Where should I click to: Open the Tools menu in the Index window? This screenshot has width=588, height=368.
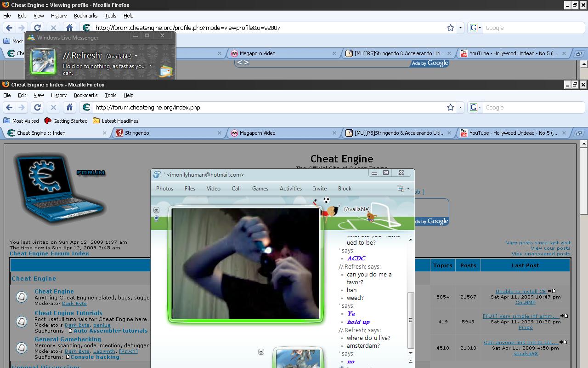111,95
